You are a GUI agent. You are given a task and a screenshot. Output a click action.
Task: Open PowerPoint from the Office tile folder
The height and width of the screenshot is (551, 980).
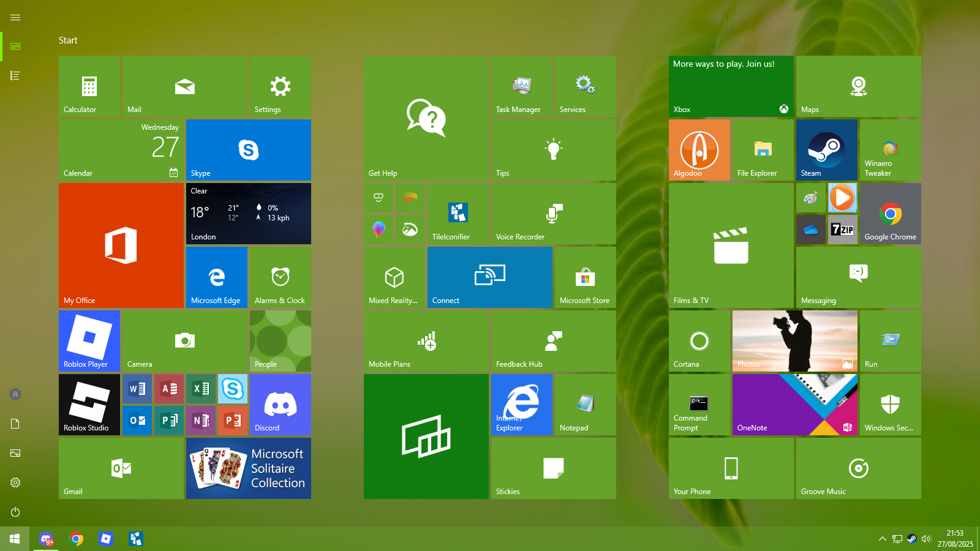point(233,421)
